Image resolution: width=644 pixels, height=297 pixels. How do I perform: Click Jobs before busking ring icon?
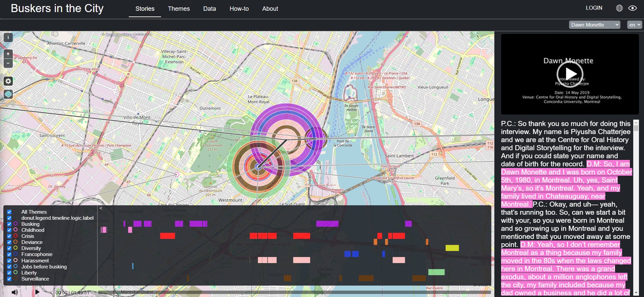point(15,266)
